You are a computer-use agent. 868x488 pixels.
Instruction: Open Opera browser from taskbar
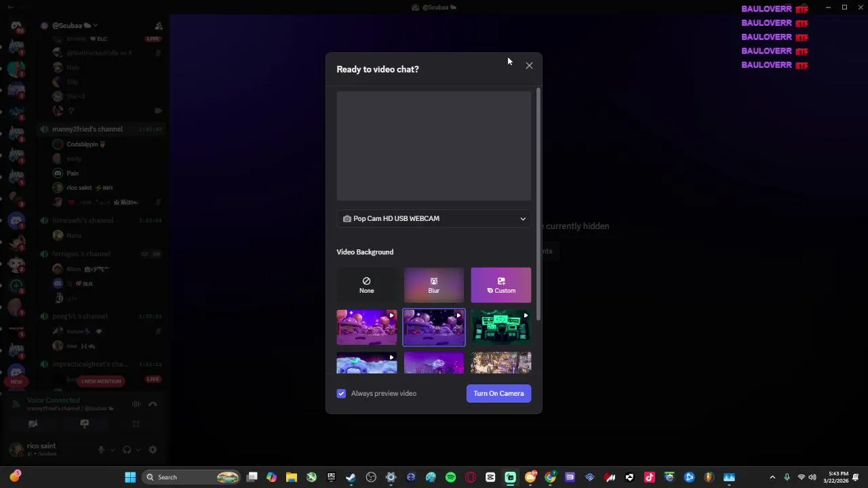coord(471,477)
